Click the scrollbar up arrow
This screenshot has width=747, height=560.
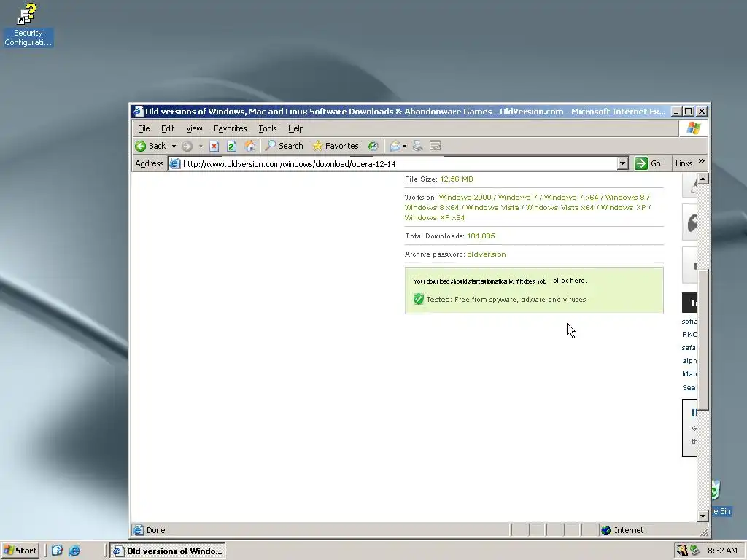(703, 179)
